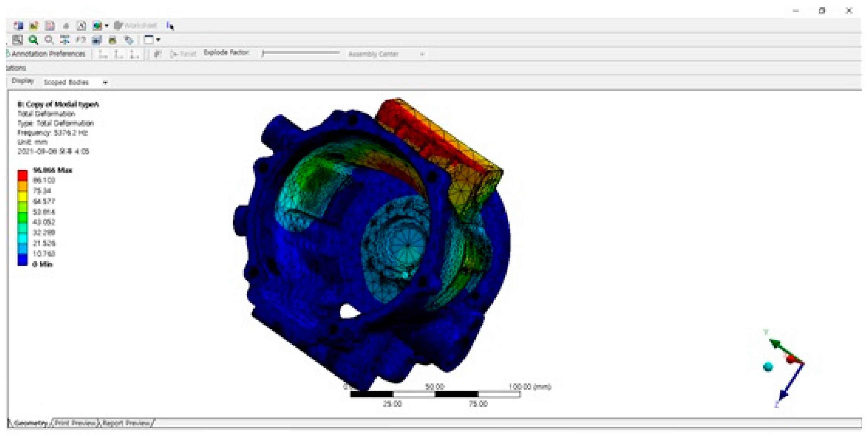Click the image capture camera icon
The width and height of the screenshot is (868, 436).
97,40
